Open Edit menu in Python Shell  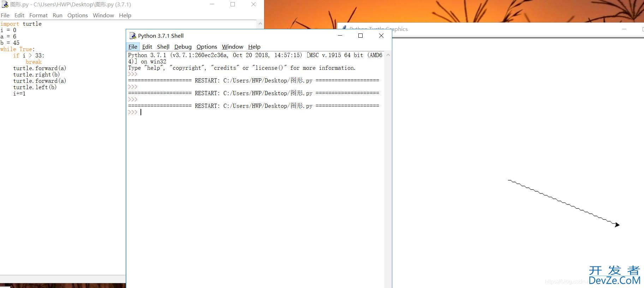coord(147,47)
